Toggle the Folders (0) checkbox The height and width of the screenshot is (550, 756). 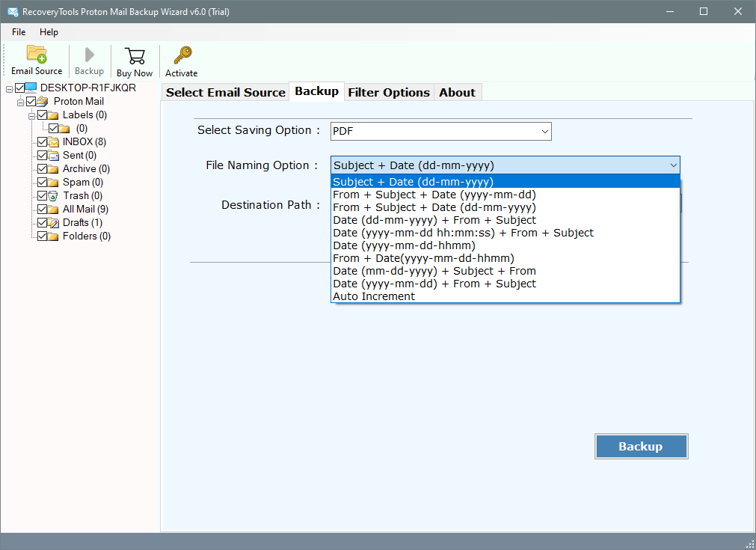[43, 236]
